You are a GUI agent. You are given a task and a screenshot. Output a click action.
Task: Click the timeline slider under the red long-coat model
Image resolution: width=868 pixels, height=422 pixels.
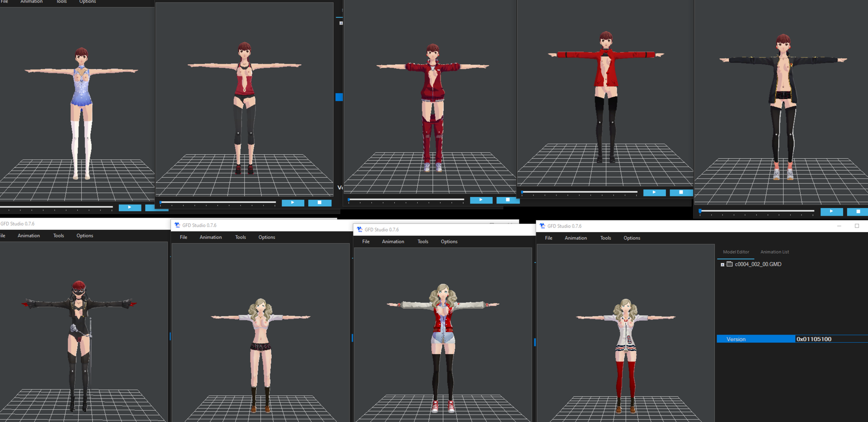(x=580, y=192)
